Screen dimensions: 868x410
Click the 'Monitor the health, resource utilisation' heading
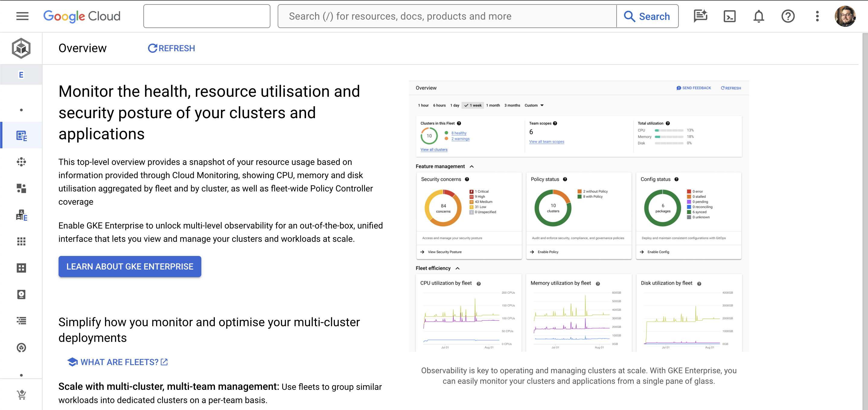(x=209, y=112)
